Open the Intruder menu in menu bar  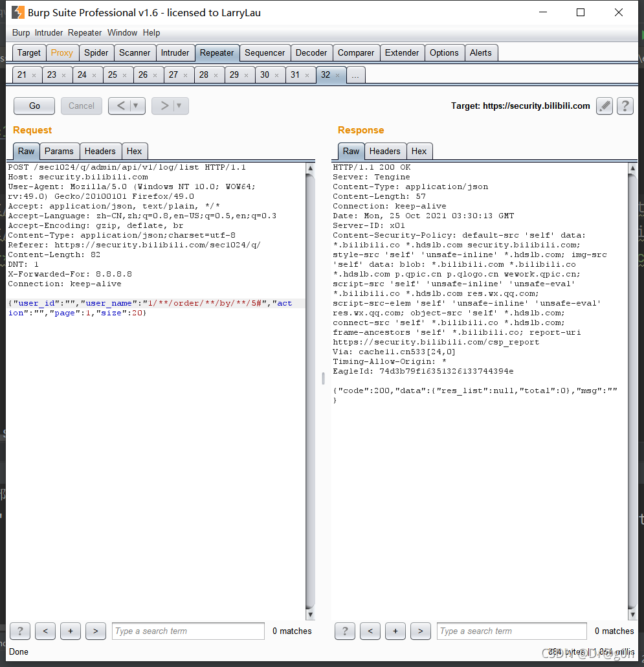pos(49,33)
